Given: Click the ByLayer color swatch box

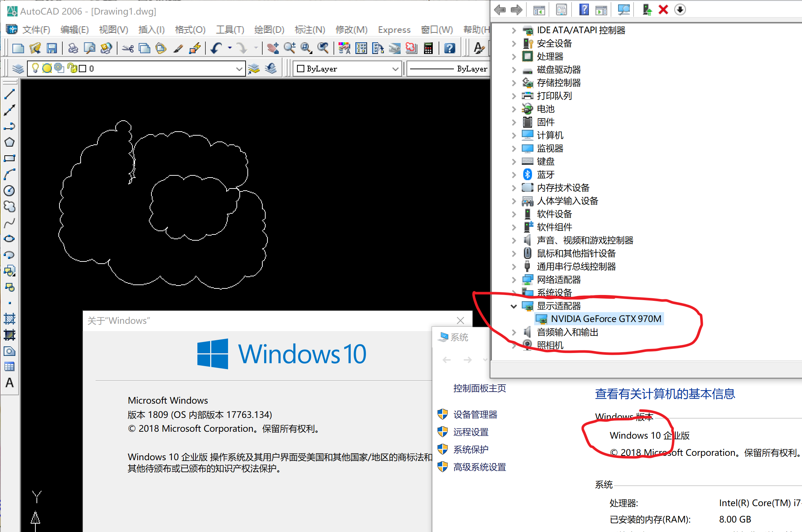Looking at the screenshot, I should 301,69.
